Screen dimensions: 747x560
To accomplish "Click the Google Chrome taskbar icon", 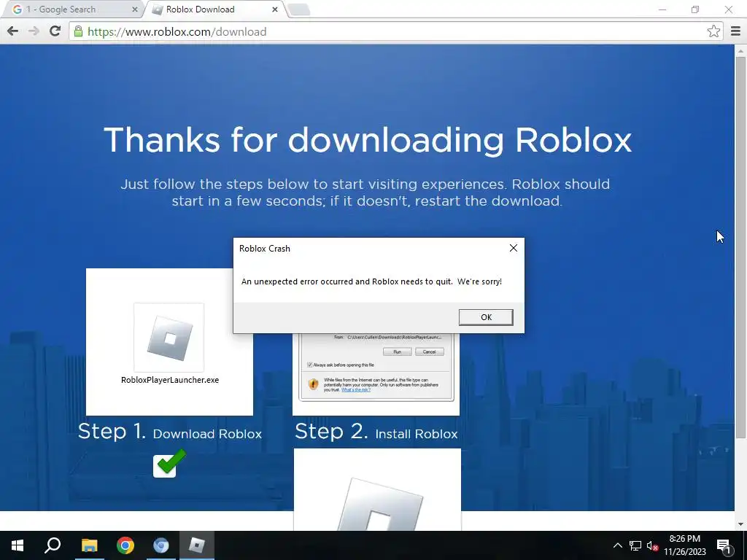I will pyautogui.click(x=125, y=545).
